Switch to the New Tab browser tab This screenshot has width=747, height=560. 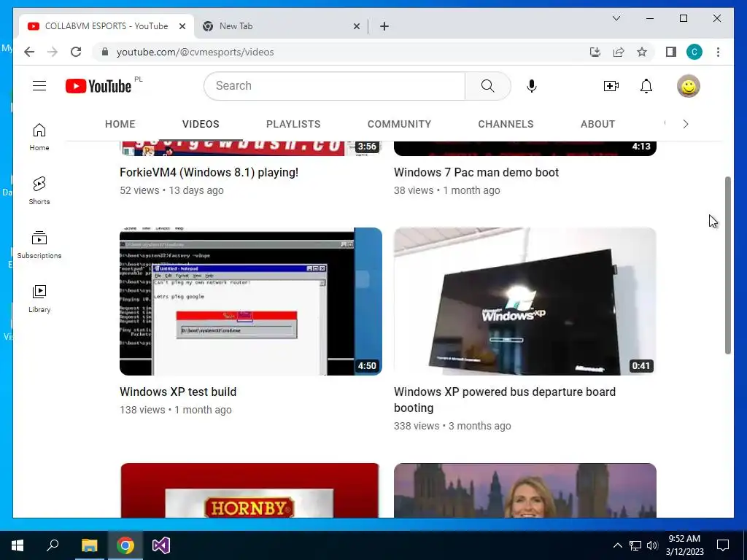(x=281, y=26)
